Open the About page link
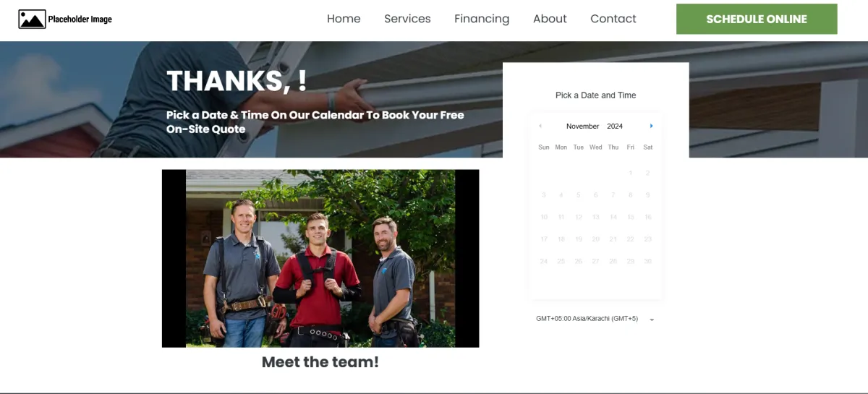868x394 pixels. click(x=550, y=19)
